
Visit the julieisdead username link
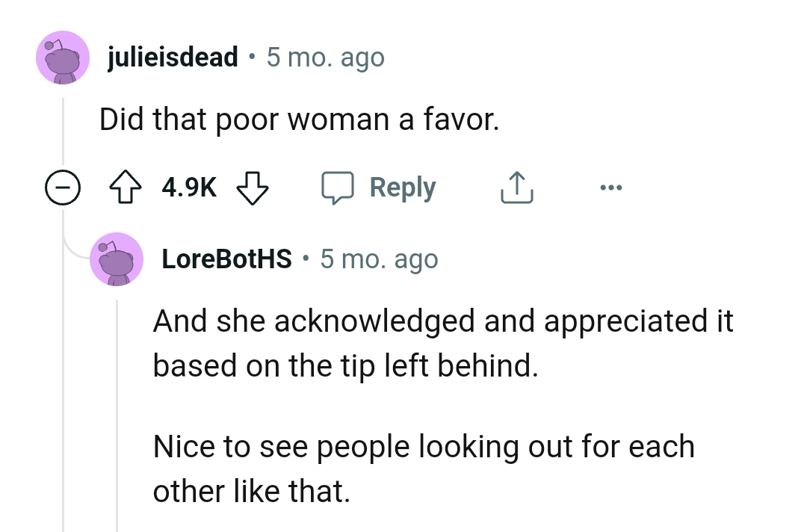(173, 57)
